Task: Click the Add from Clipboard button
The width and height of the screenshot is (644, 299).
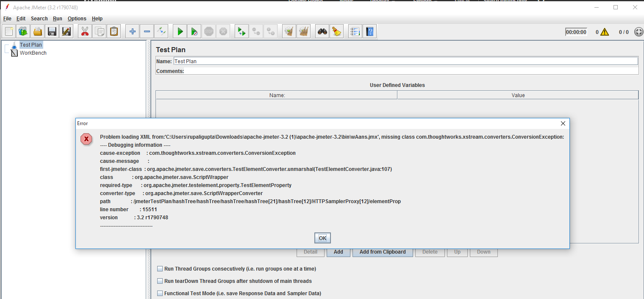Action: [x=383, y=252]
